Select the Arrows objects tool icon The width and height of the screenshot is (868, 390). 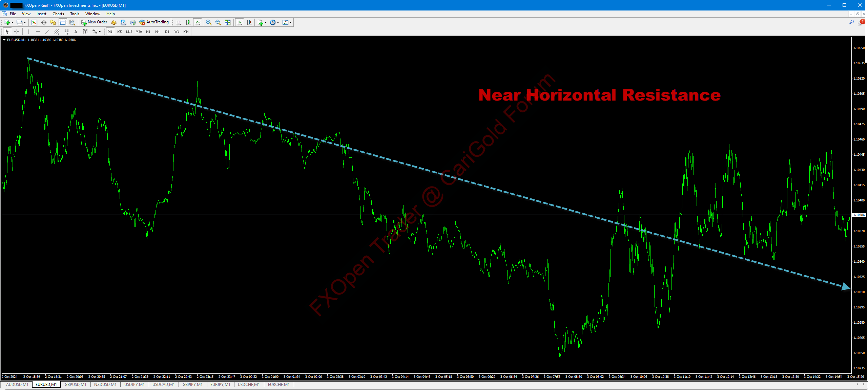coord(95,31)
